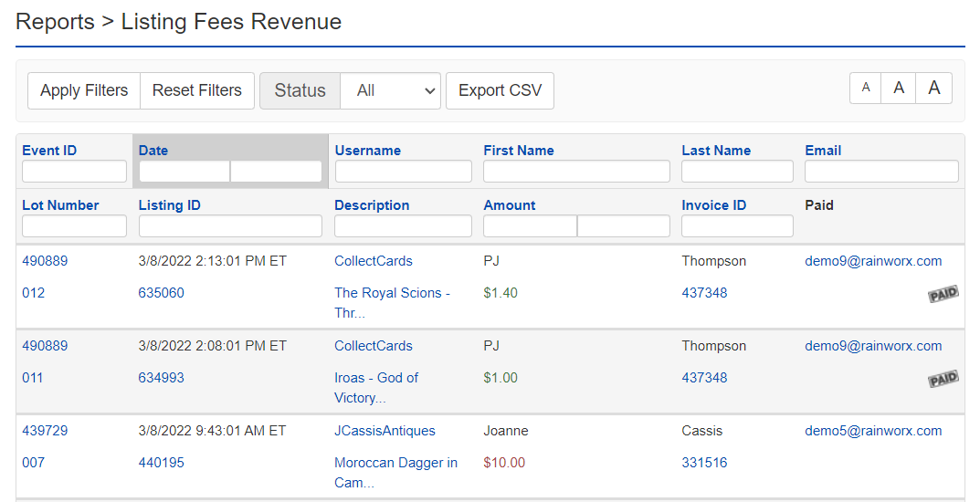Set smallest font size A button

(x=866, y=88)
